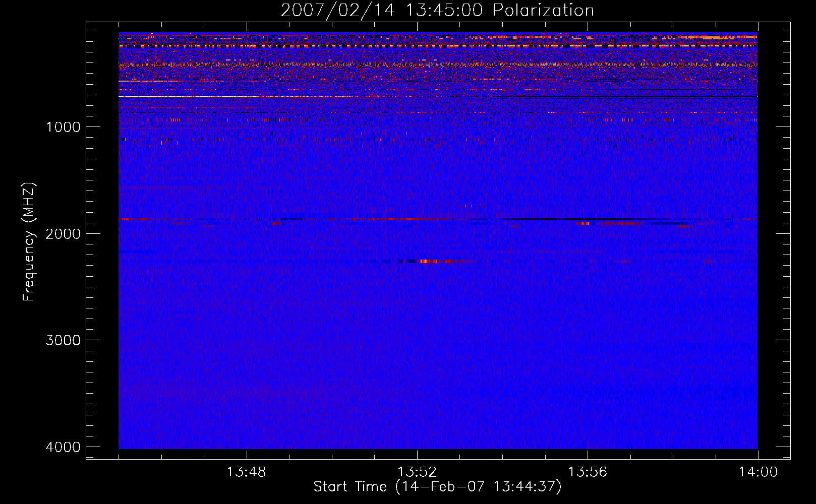
Task: Click the 'Frequency (MHZ)' axis label
Action: tap(29, 241)
